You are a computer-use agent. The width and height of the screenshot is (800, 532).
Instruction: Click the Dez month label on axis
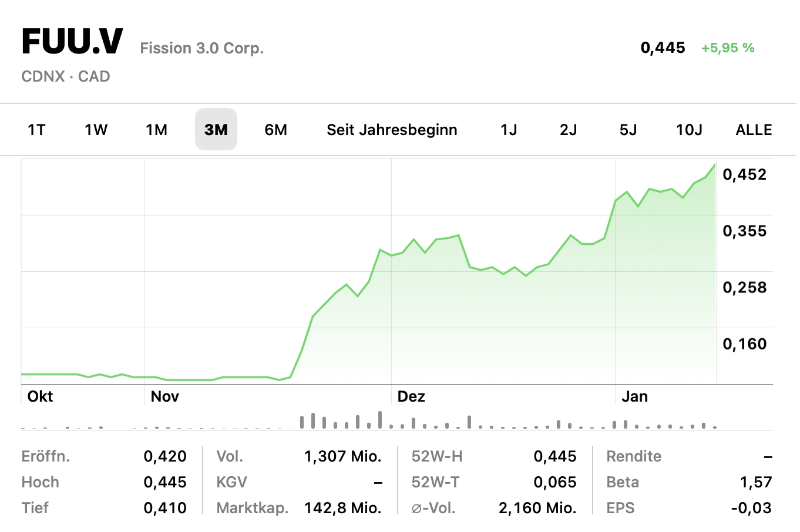click(411, 396)
